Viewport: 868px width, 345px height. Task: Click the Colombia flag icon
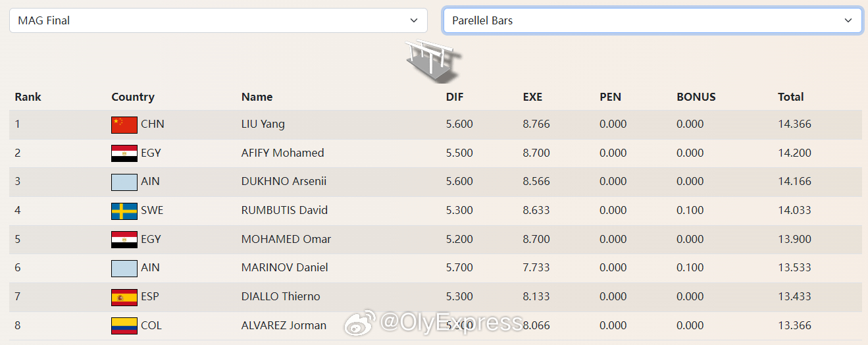(x=124, y=326)
